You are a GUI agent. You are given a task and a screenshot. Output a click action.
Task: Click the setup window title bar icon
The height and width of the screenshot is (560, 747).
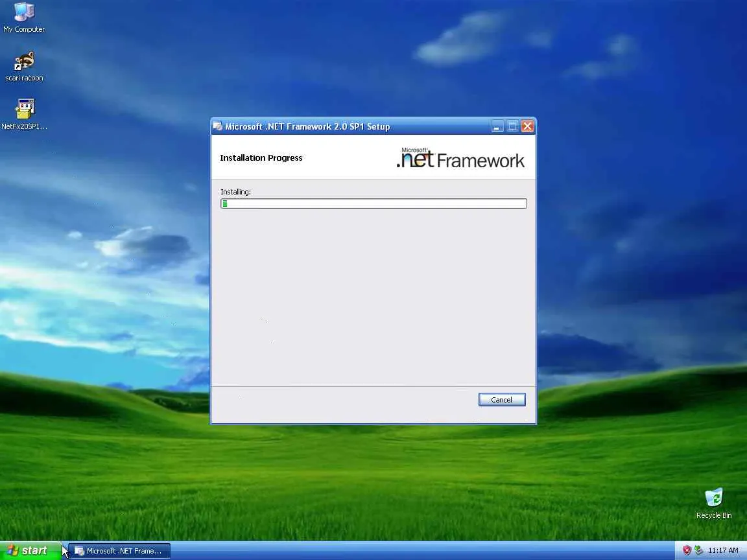[217, 126]
